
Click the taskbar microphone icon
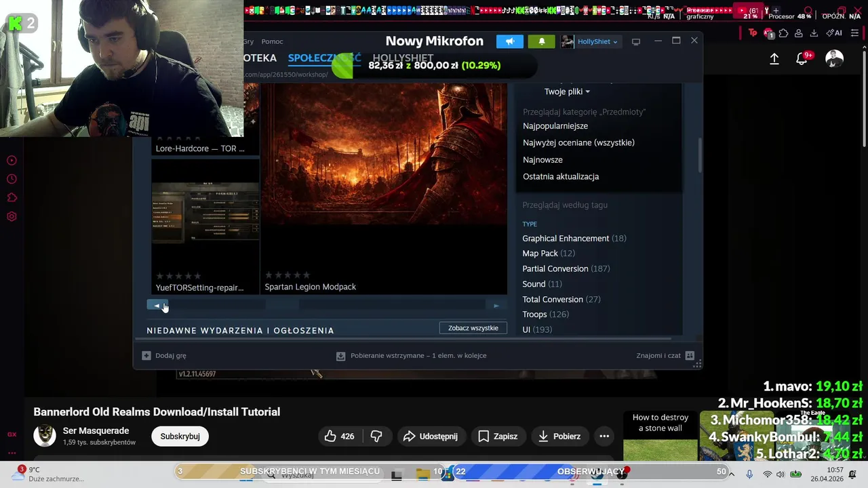coord(749,474)
